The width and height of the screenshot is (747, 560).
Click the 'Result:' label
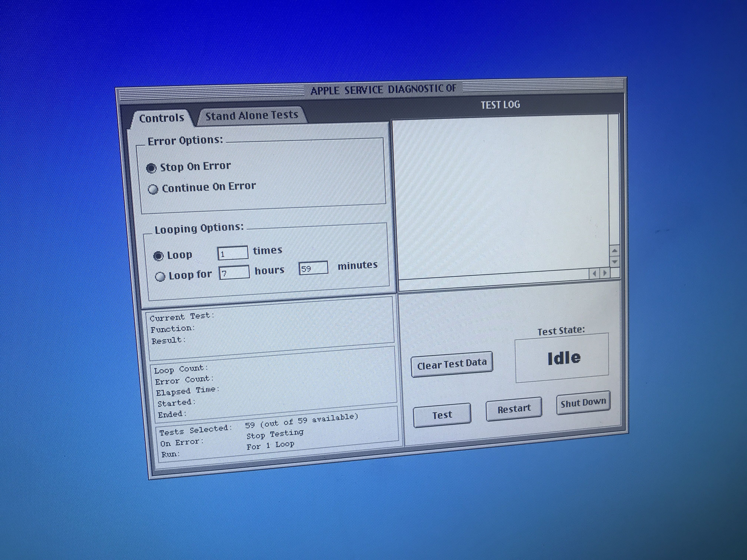169,340
